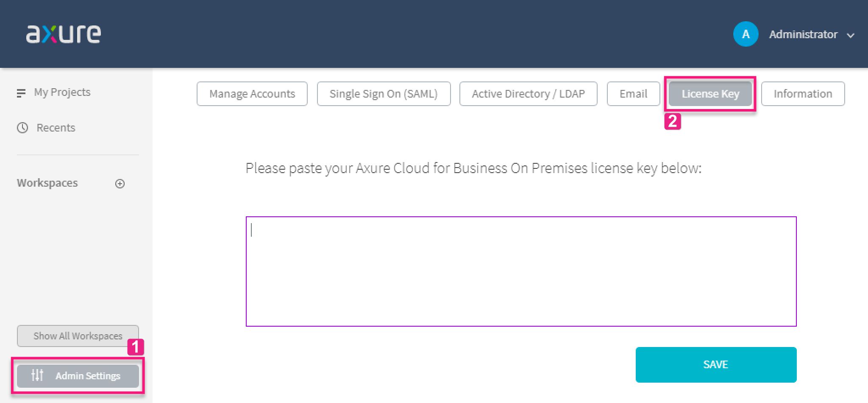Add a workspace with the plus icon
The image size is (868, 403).
120,184
